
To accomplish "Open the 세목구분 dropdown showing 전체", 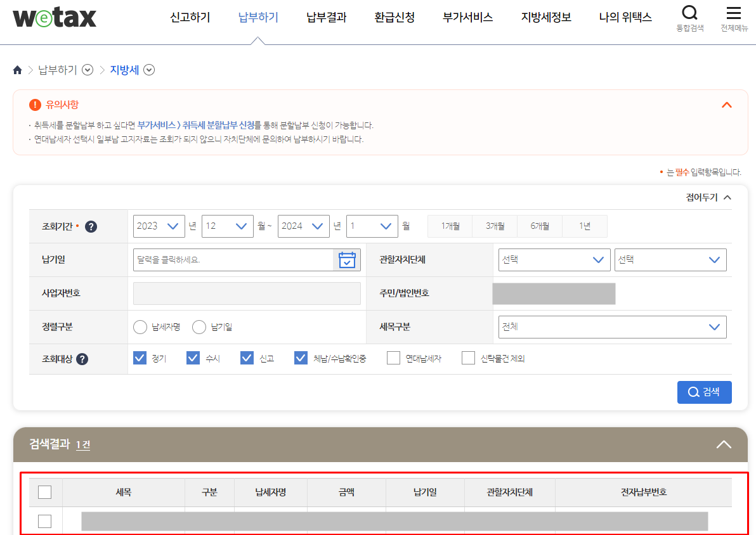I will point(611,327).
